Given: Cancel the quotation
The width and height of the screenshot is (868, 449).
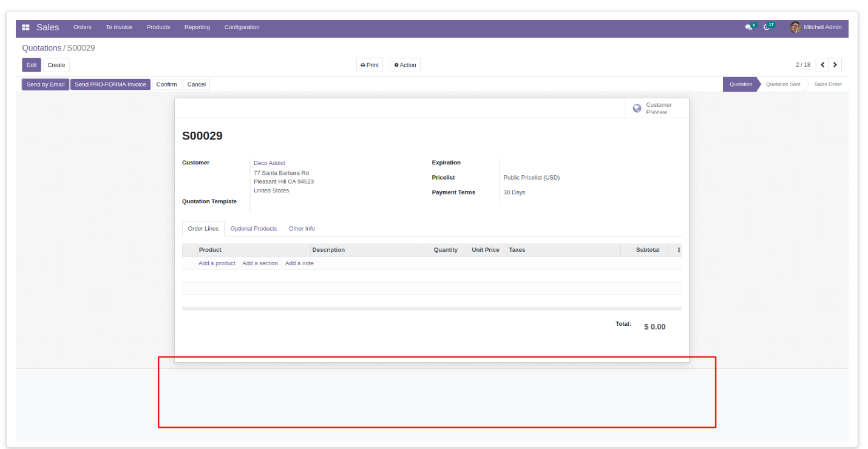Looking at the screenshot, I should (196, 84).
